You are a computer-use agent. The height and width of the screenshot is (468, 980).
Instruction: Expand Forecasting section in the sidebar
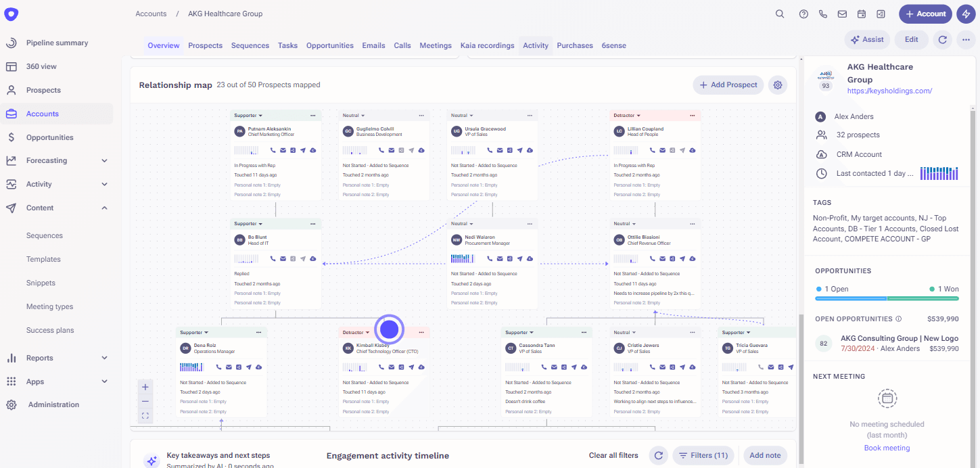[104, 161]
